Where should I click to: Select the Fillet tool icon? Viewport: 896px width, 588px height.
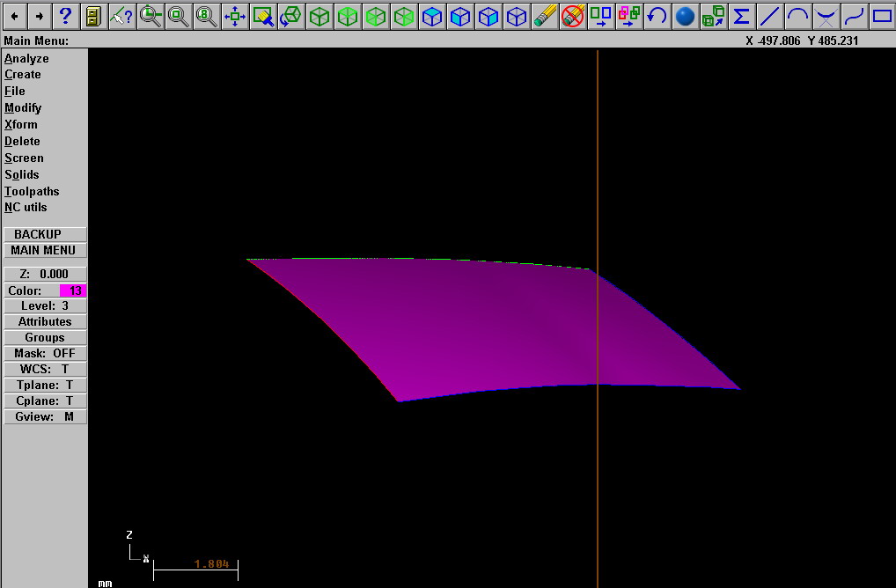pyautogui.click(x=826, y=17)
